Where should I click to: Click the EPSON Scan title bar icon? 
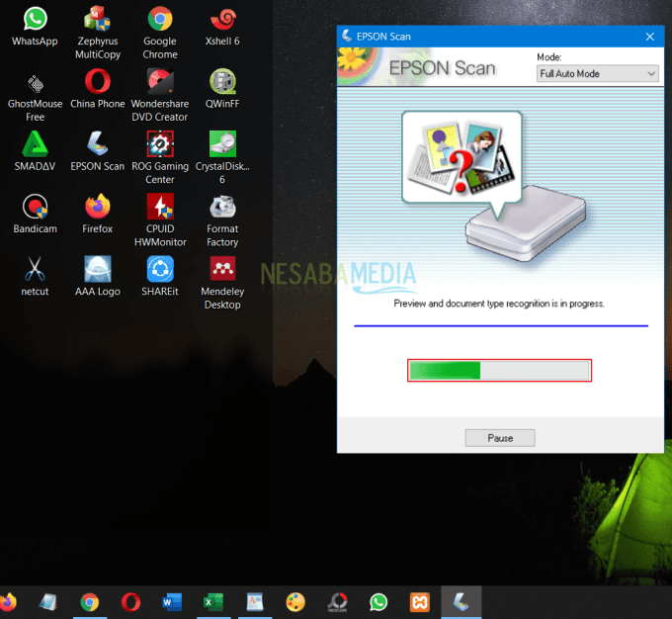[347, 36]
